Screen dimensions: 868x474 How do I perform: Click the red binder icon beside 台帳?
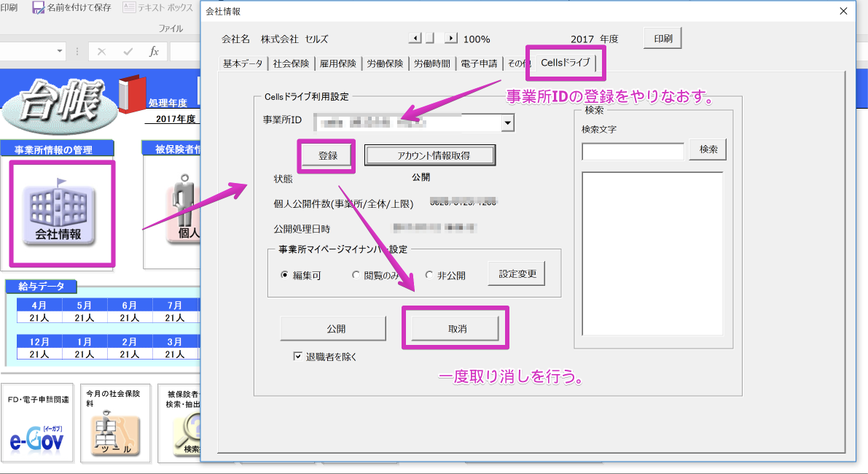click(132, 93)
